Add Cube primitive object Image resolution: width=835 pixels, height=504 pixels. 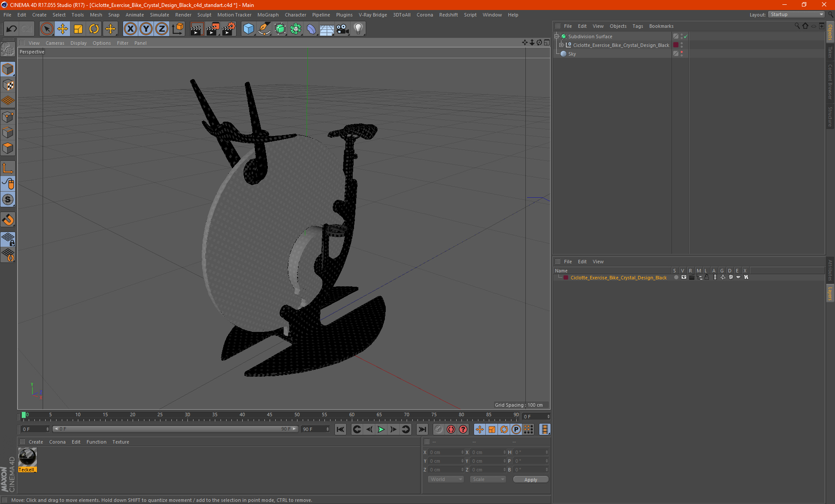click(248, 29)
